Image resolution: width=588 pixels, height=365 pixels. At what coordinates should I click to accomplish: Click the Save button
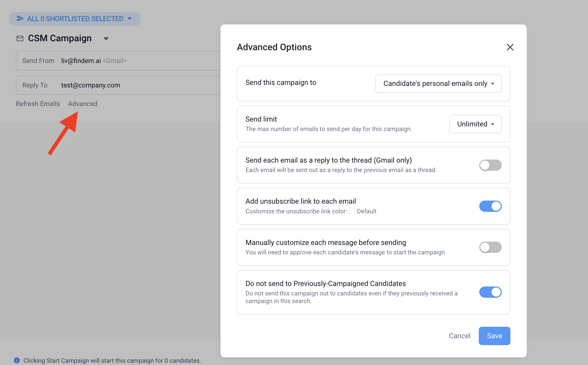(494, 336)
